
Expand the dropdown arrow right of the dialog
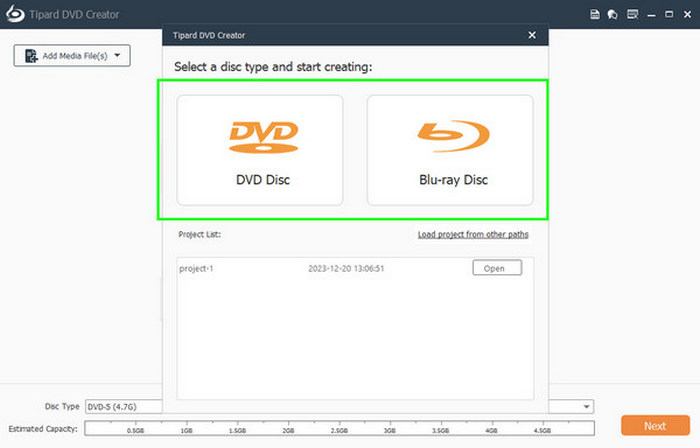click(x=587, y=407)
